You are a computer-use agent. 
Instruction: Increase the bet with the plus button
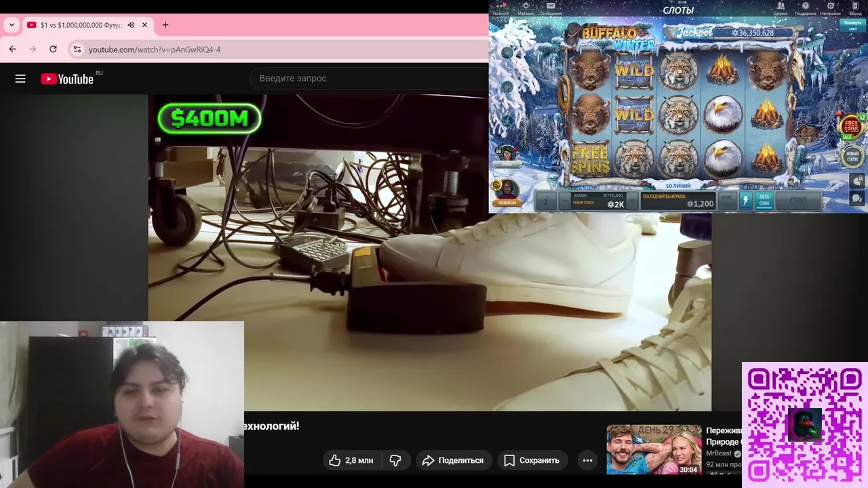pyautogui.click(x=632, y=201)
